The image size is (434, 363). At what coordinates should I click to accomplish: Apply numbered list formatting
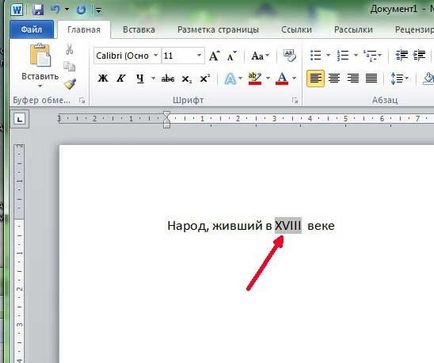point(343,55)
